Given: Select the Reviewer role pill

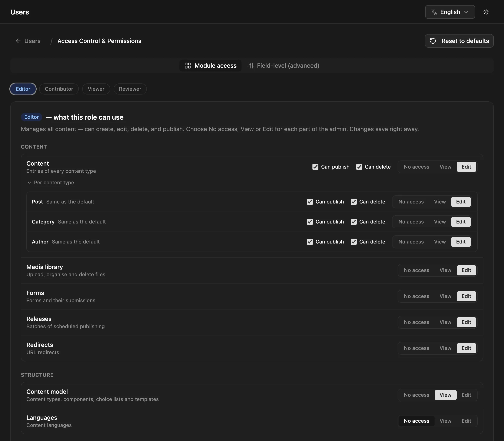Looking at the screenshot, I should click(130, 89).
